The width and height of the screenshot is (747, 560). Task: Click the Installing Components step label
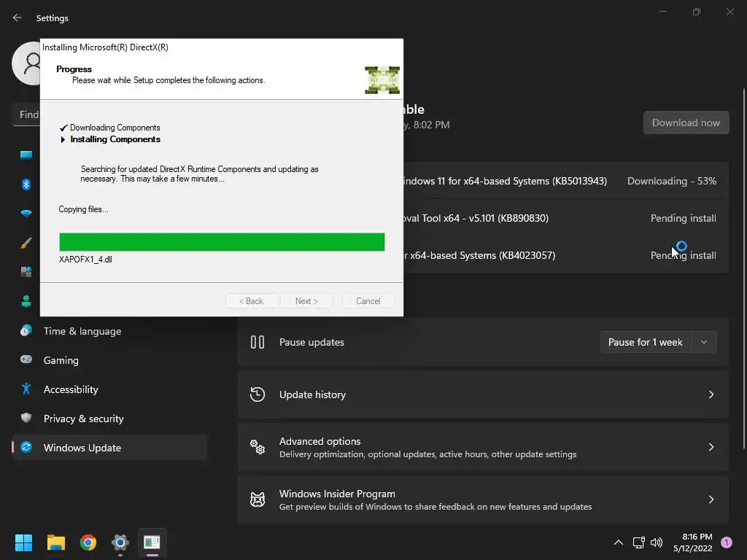[x=115, y=139]
